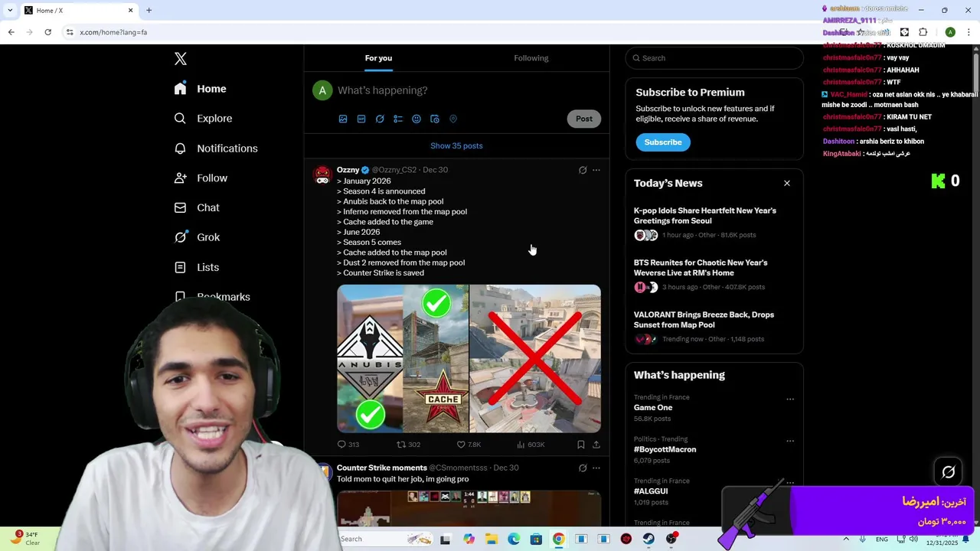Click the X search box
The width and height of the screenshot is (980, 551).
pos(714,58)
